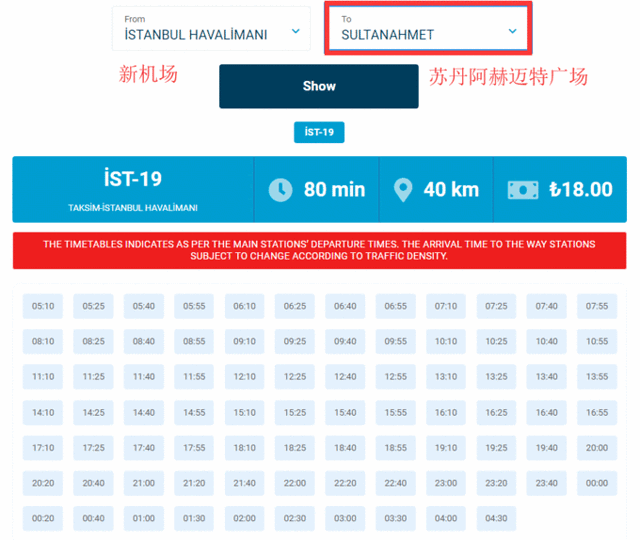This screenshot has height=540, width=640.
Task: Select the 04:30 last departure time
Action: click(x=496, y=518)
